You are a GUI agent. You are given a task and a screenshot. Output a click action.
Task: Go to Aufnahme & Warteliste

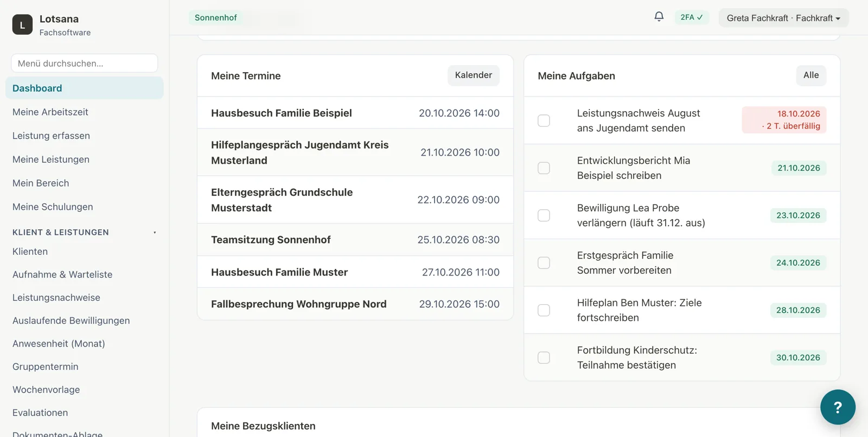point(84,274)
